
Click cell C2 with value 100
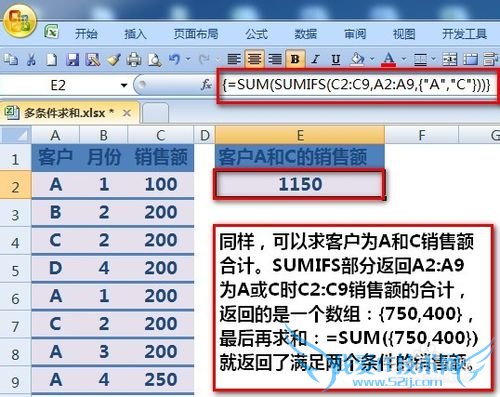click(x=161, y=184)
